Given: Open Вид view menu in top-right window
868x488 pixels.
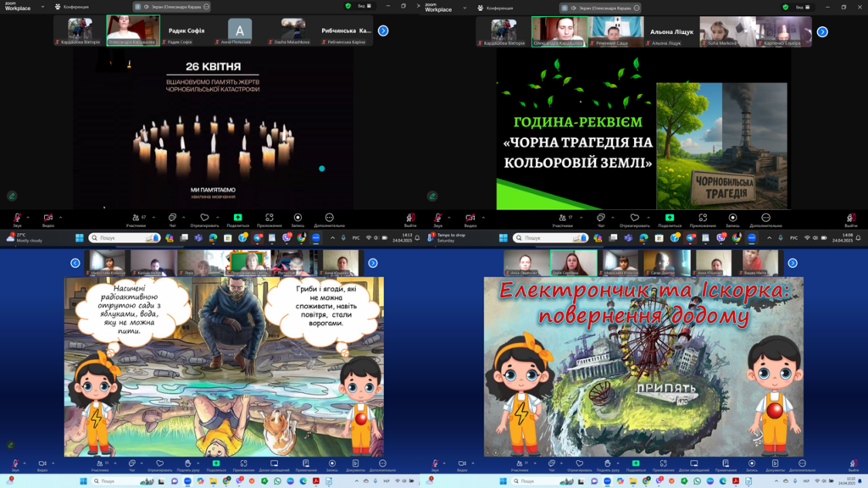Looking at the screenshot, I should tap(803, 7).
